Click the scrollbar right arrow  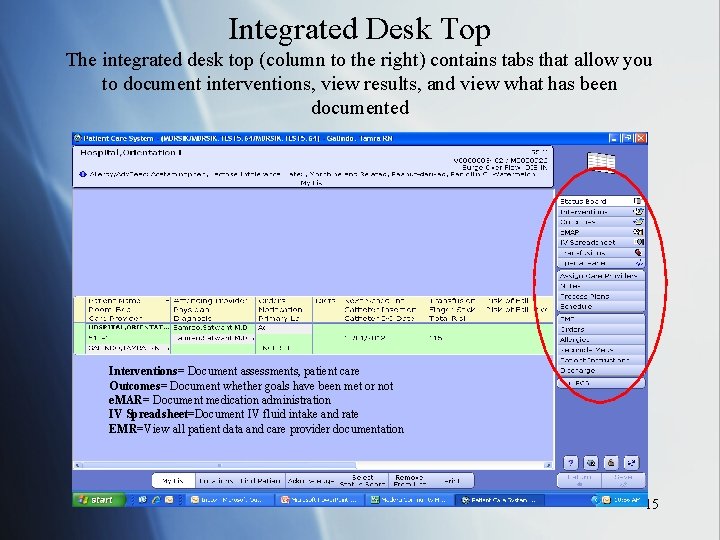pos(548,465)
